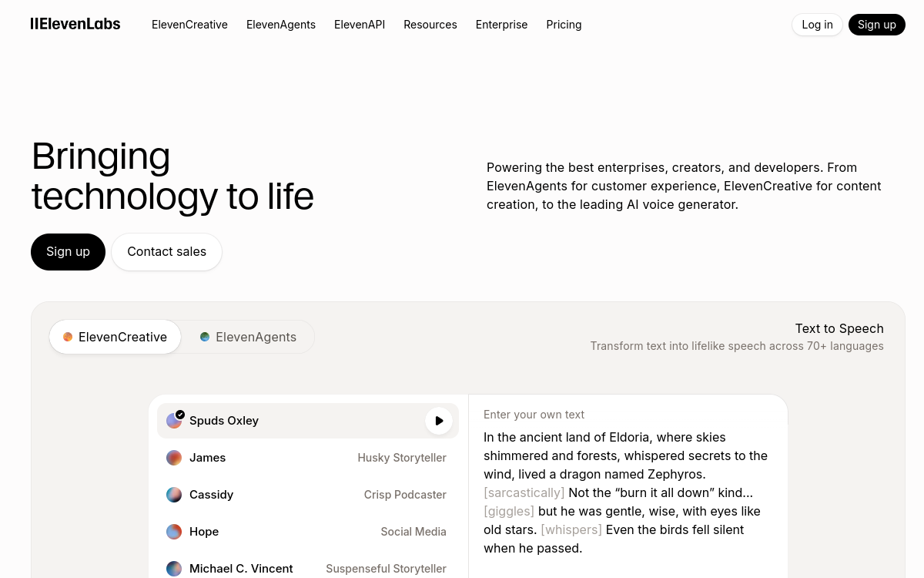The height and width of the screenshot is (578, 924).
Task: Click the Enter your own text field
Action: point(534,415)
